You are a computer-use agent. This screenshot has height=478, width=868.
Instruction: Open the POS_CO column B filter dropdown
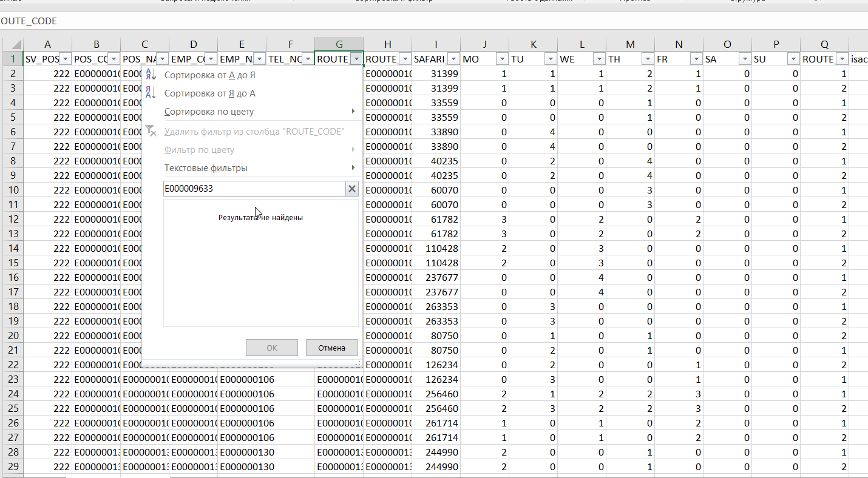[x=114, y=59]
